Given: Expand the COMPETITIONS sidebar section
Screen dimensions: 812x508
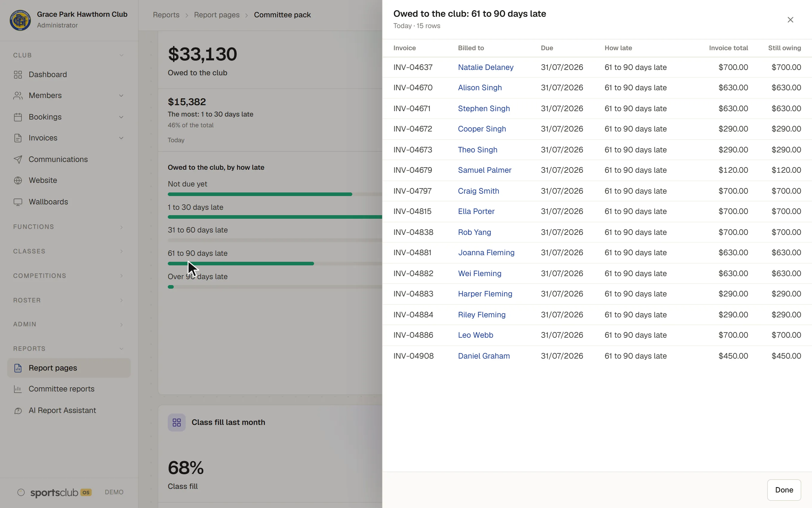Looking at the screenshot, I should point(68,276).
